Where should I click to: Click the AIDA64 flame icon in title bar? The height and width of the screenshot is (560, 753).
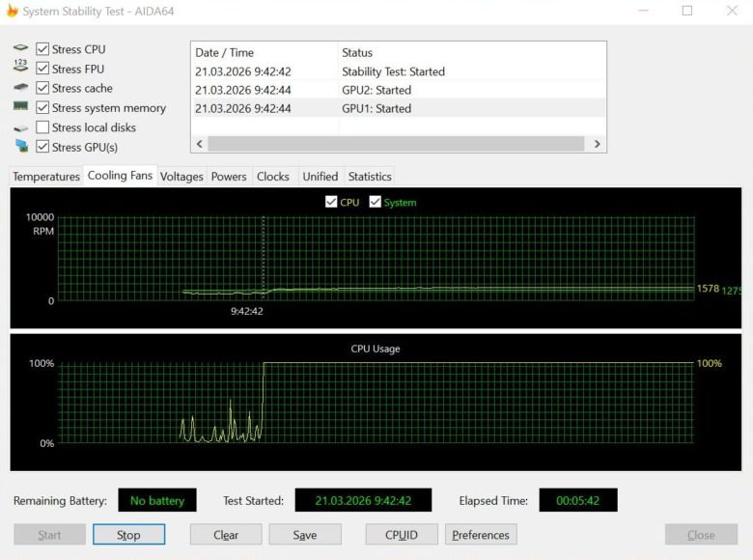point(12,10)
